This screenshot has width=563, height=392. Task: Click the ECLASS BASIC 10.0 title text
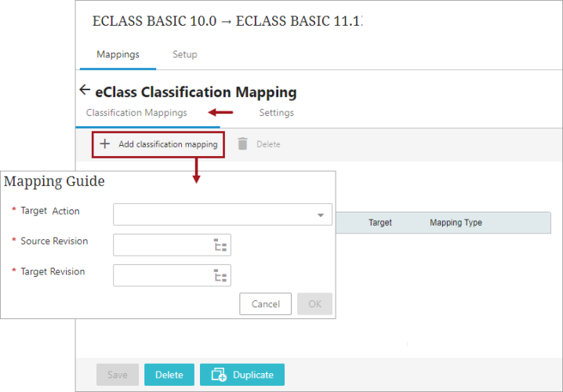point(154,21)
